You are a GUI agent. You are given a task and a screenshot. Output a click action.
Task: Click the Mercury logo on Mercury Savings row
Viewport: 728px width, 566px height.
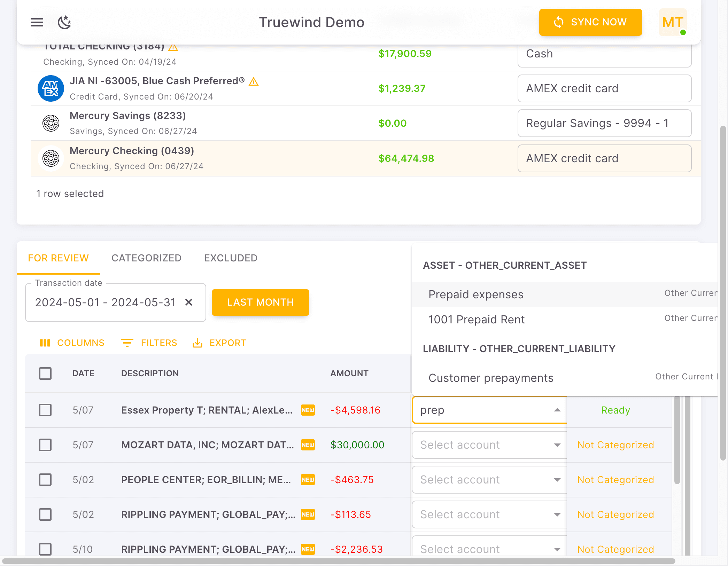pyautogui.click(x=51, y=123)
